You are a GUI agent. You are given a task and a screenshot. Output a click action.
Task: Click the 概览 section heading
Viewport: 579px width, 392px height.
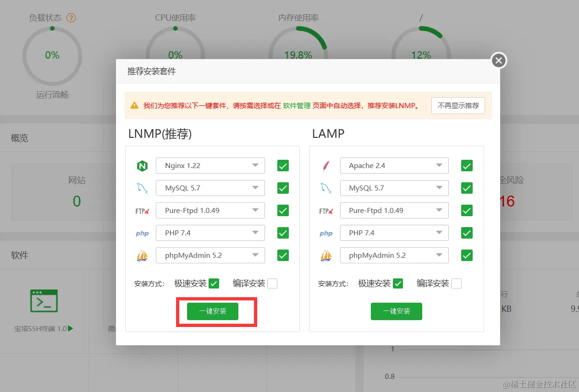tap(20, 138)
